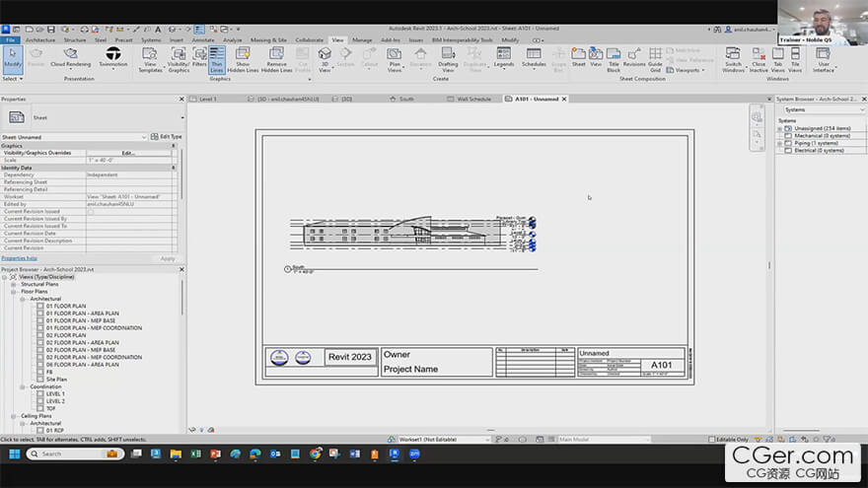Click Edit button for Visibility/Graphics Overrides
The height and width of the screenshot is (488, 868).
pos(128,153)
